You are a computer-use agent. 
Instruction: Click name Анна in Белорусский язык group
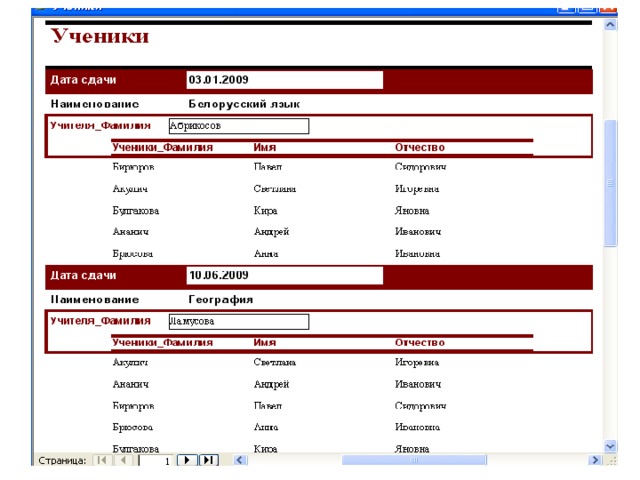point(266,253)
